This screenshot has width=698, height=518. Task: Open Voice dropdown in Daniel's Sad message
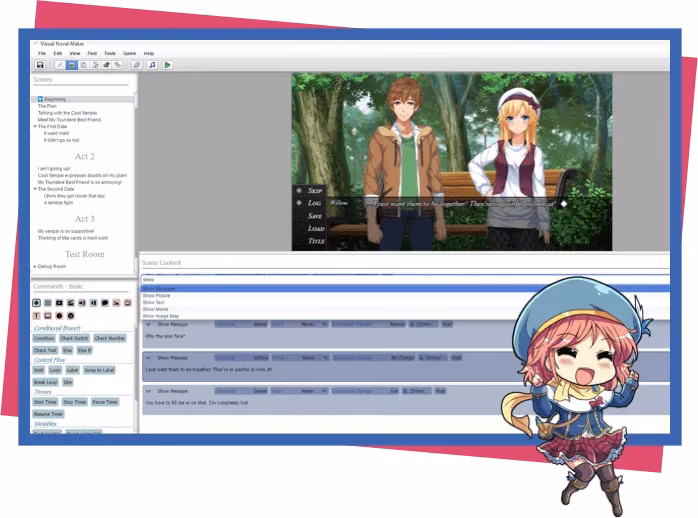tap(300, 391)
